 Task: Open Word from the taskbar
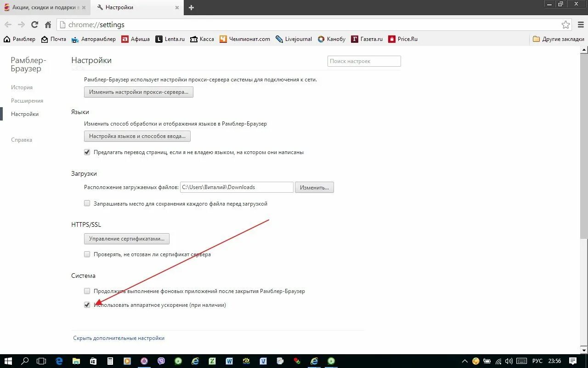pyautogui.click(x=229, y=361)
